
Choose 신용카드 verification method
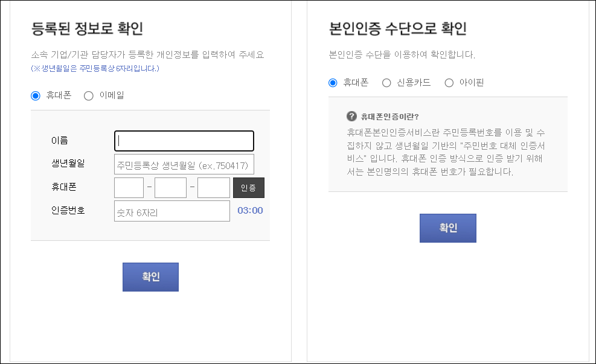(x=386, y=83)
